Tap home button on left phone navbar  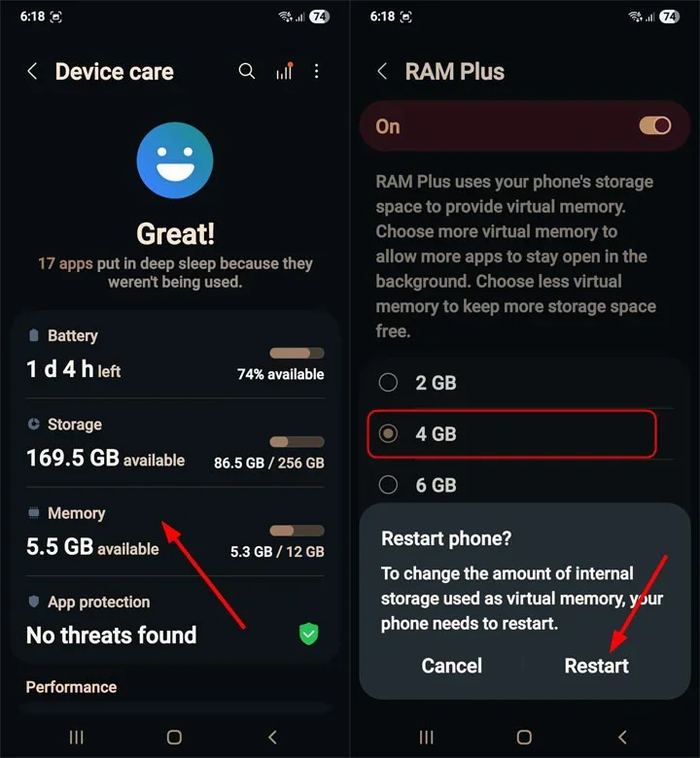(174, 738)
